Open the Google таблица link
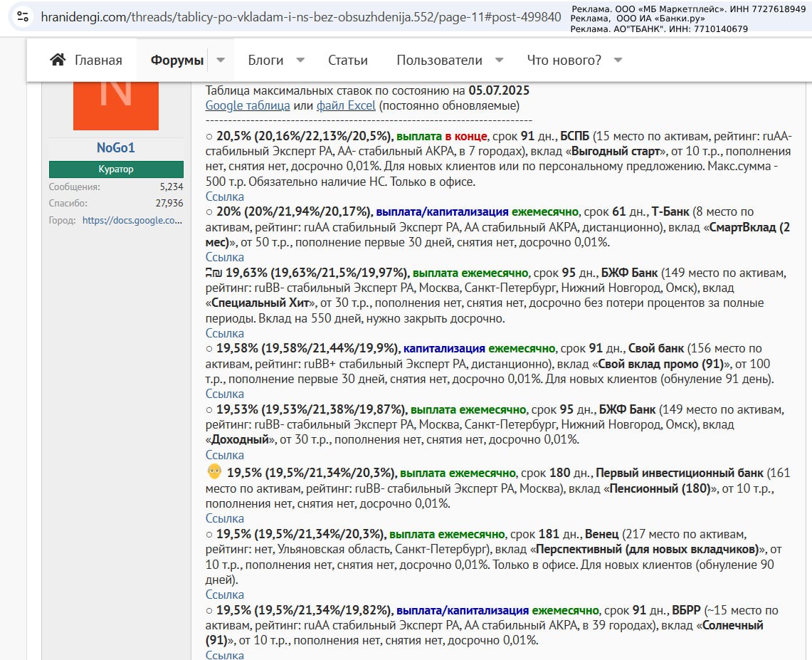 [x=248, y=105]
